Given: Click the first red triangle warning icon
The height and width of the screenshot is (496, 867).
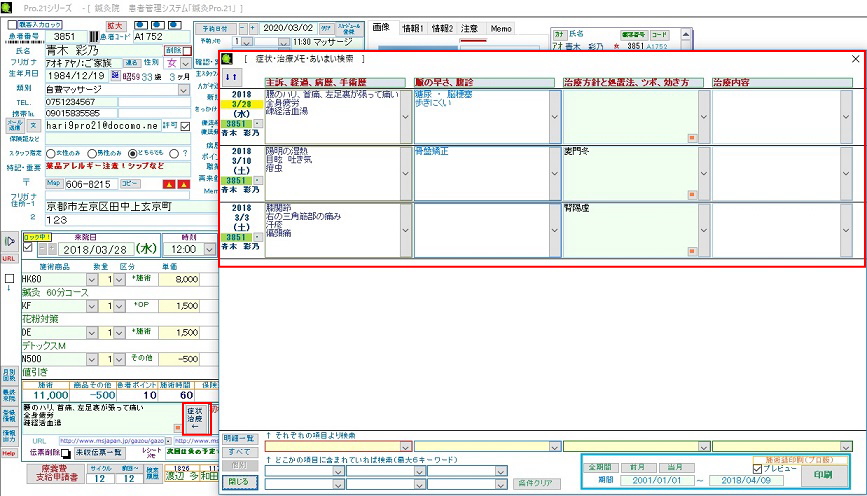Looking at the screenshot, I should tap(169, 184).
